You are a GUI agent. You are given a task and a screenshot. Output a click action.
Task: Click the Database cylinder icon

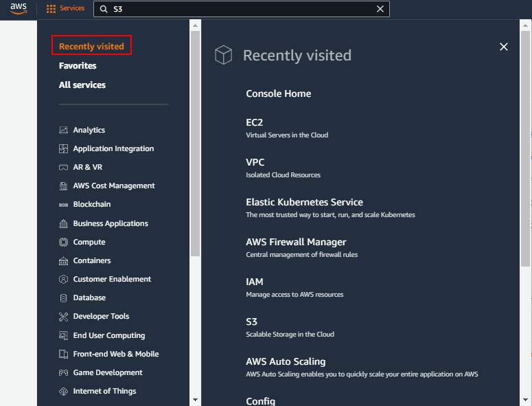[63, 297]
